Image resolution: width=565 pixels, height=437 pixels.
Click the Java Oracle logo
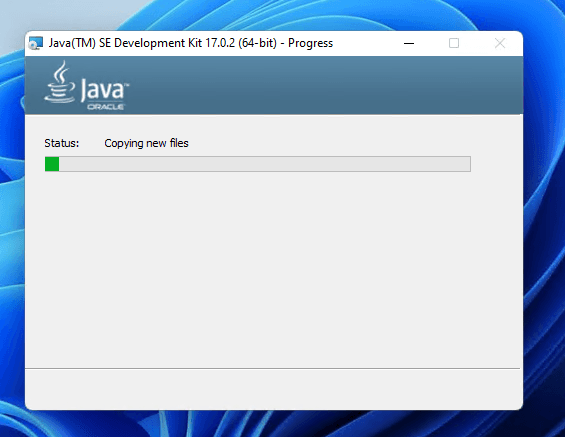[86, 86]
